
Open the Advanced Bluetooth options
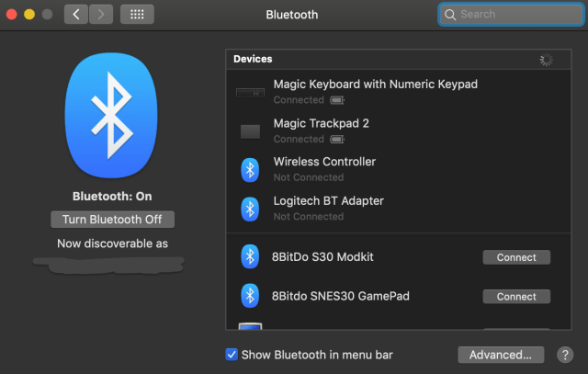[x=500, y=355]
